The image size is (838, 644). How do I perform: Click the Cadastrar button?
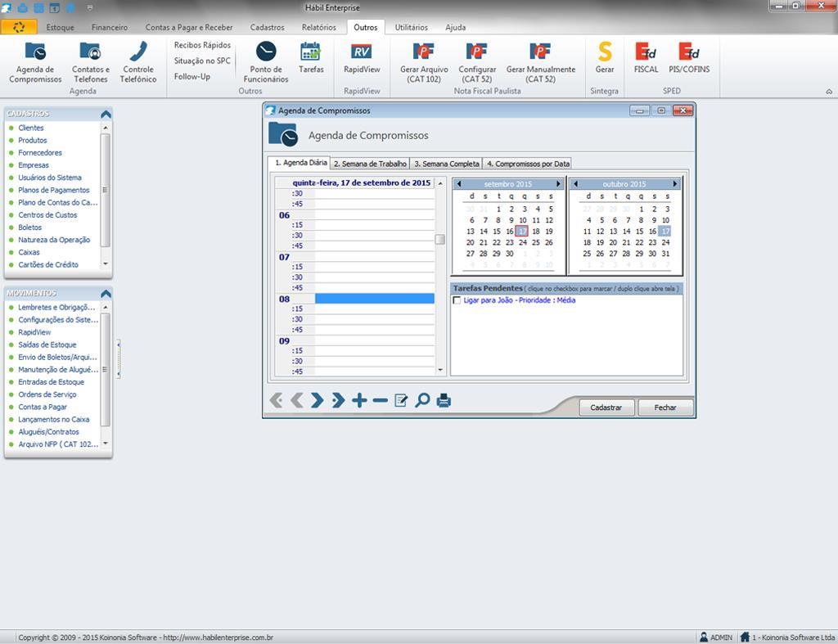[606, 408]
